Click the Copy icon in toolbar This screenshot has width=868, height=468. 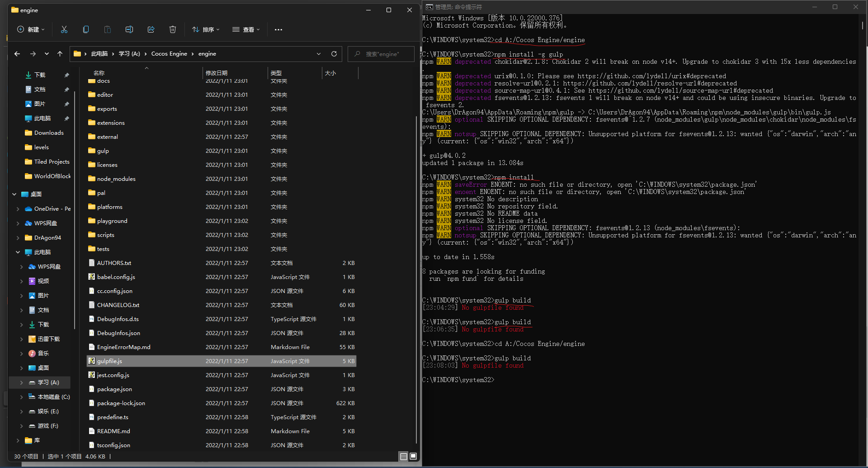[x=86, y=29]
